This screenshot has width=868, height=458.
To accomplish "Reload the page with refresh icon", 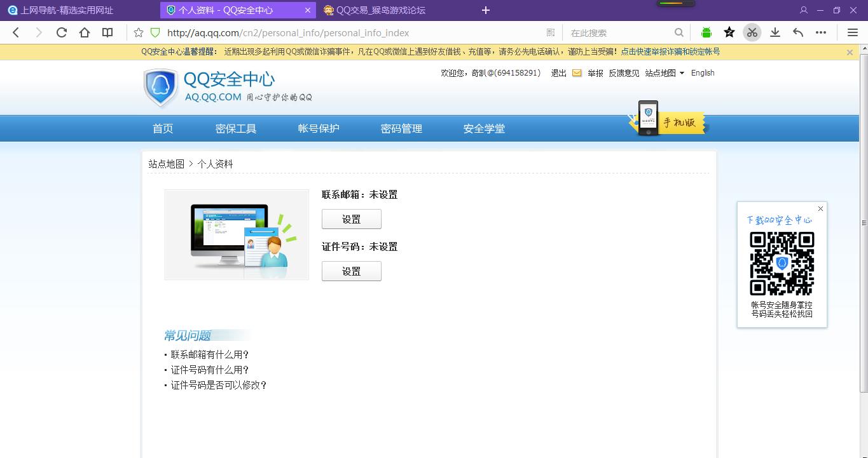I will click(62, 32).
